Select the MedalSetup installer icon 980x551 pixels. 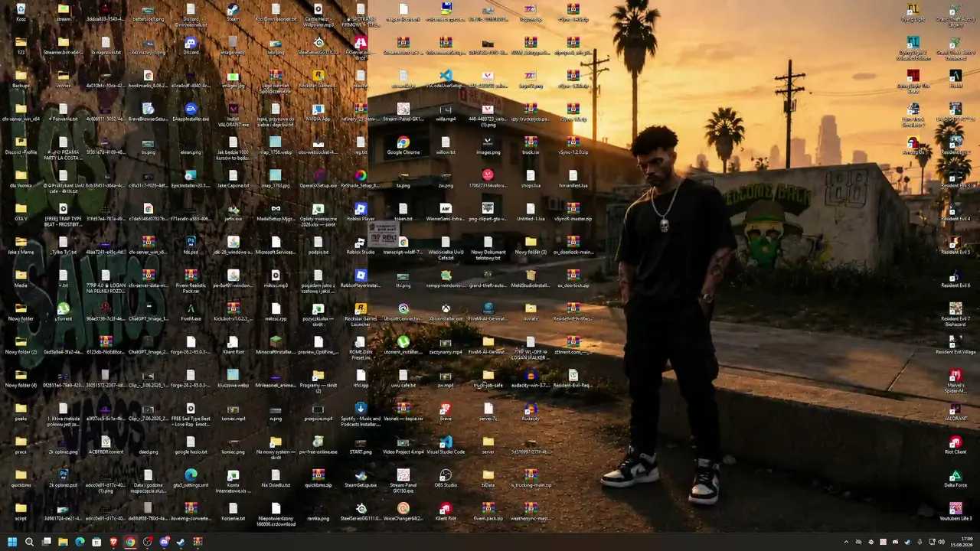(x=276, y=212)
